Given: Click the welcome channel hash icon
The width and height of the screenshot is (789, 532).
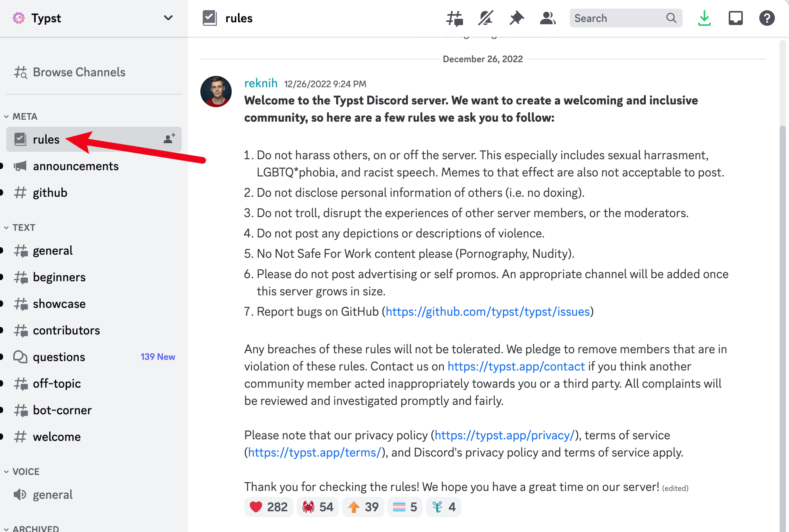Looking at the screenshot, I should pos(20,437).
